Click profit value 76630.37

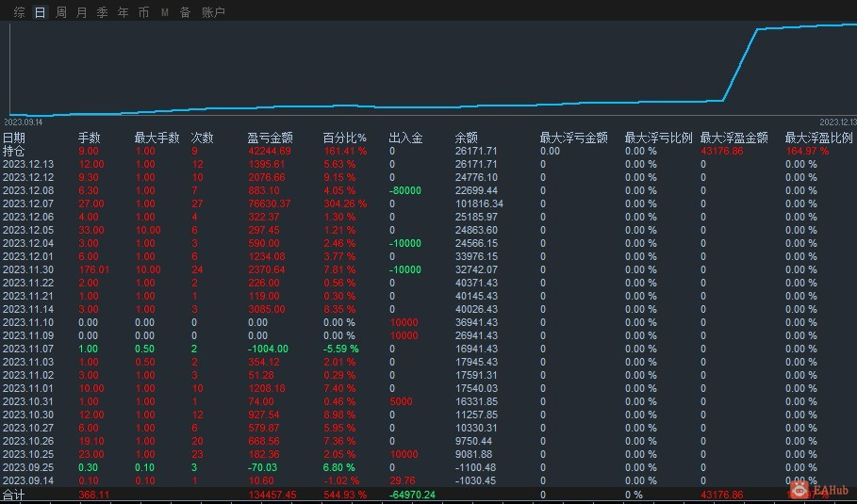(x=270, y=203)
